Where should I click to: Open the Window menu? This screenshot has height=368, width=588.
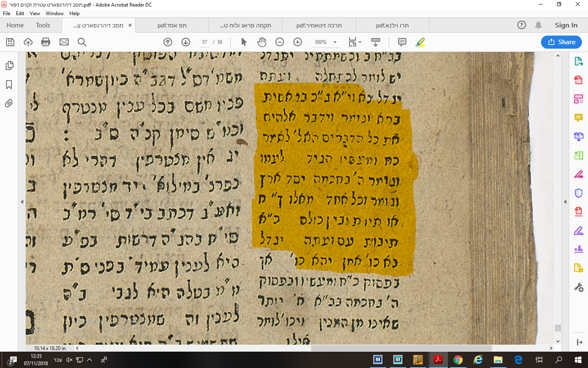point(55,13)
